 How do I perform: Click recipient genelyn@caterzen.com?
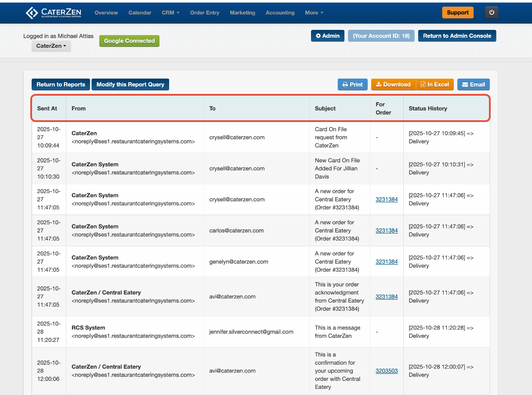coord(239,262)
